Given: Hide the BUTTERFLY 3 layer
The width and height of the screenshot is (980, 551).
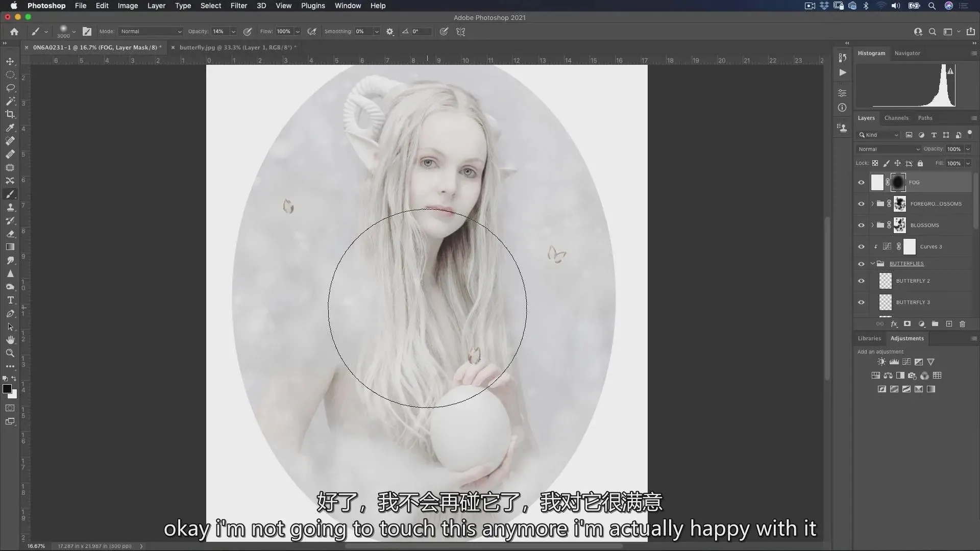Looking at the screenshot, I should (862, 303).
